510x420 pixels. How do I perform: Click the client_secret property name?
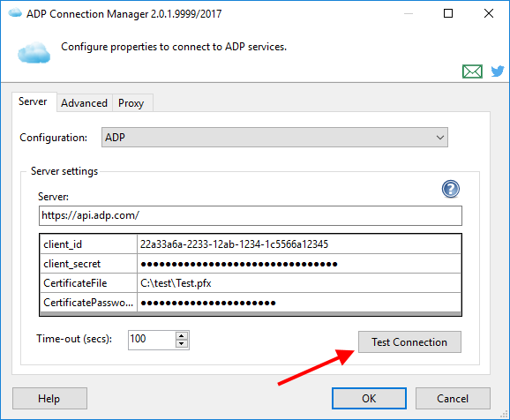88,264
